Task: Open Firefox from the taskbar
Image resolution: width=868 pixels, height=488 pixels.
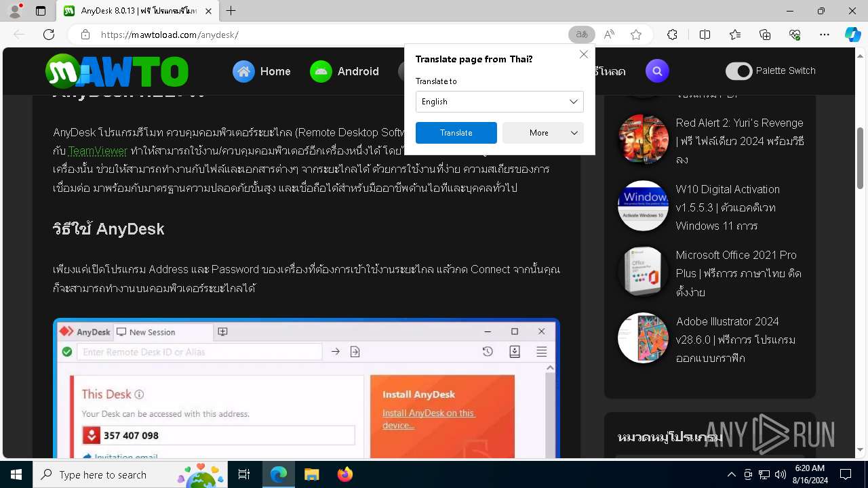Action: pyautogui.click(x=345, y=474)
